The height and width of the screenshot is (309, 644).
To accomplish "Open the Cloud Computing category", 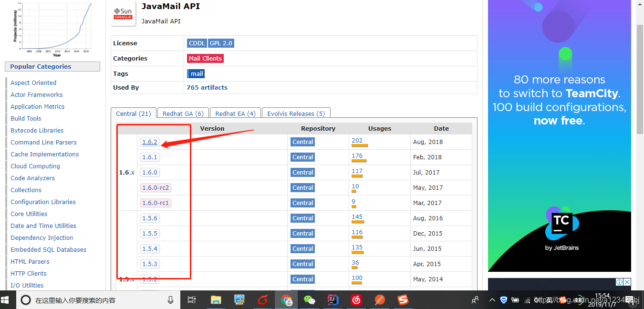I will coord(35,166).
